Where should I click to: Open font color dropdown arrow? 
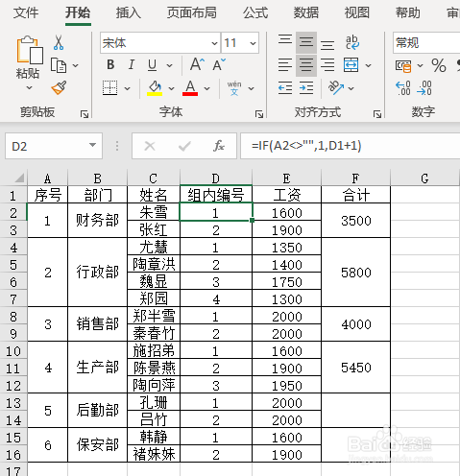207,88
